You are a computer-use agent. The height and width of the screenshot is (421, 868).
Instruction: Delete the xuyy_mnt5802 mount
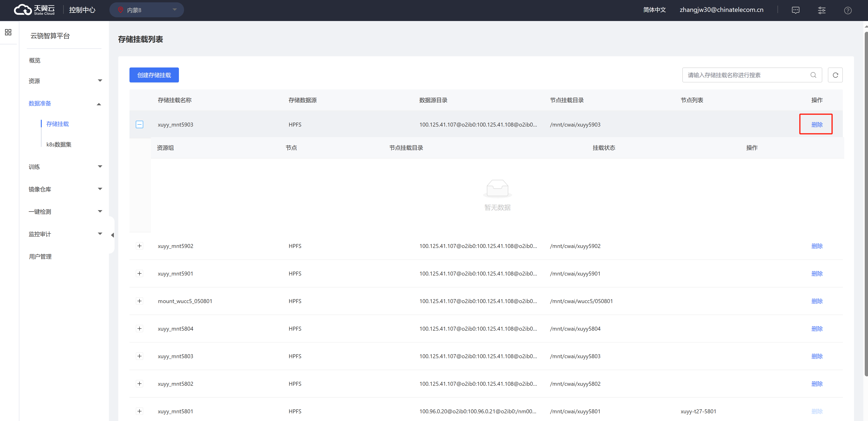pos(817,384)
